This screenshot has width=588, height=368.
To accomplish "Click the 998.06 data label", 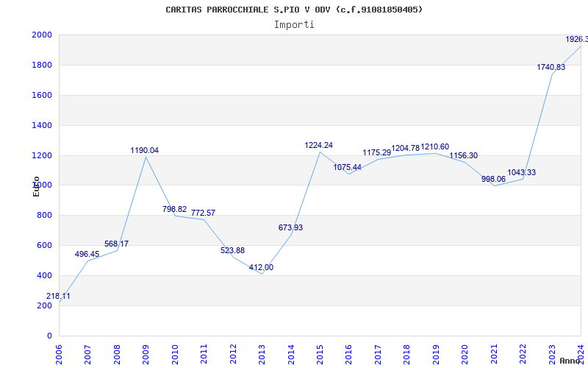I will pos(493,180).
